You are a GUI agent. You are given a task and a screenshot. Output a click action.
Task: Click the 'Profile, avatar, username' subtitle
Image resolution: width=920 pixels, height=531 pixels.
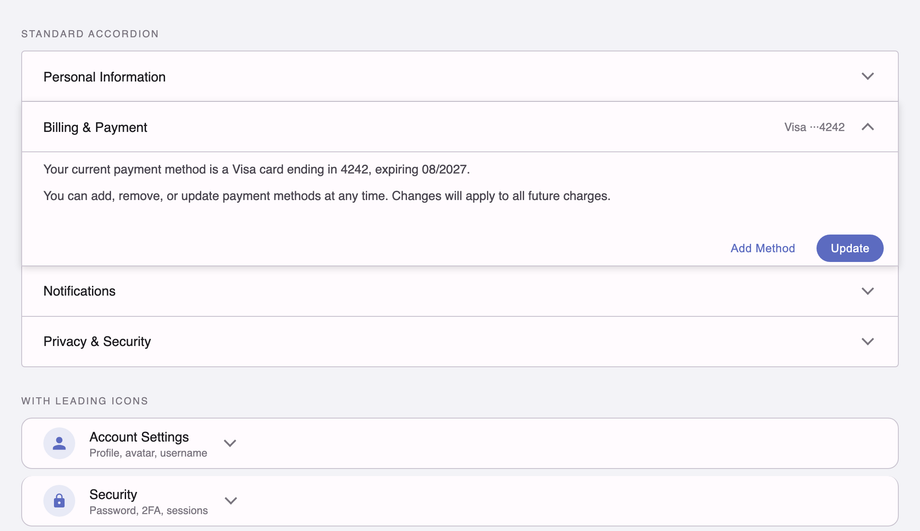[148, 453]
